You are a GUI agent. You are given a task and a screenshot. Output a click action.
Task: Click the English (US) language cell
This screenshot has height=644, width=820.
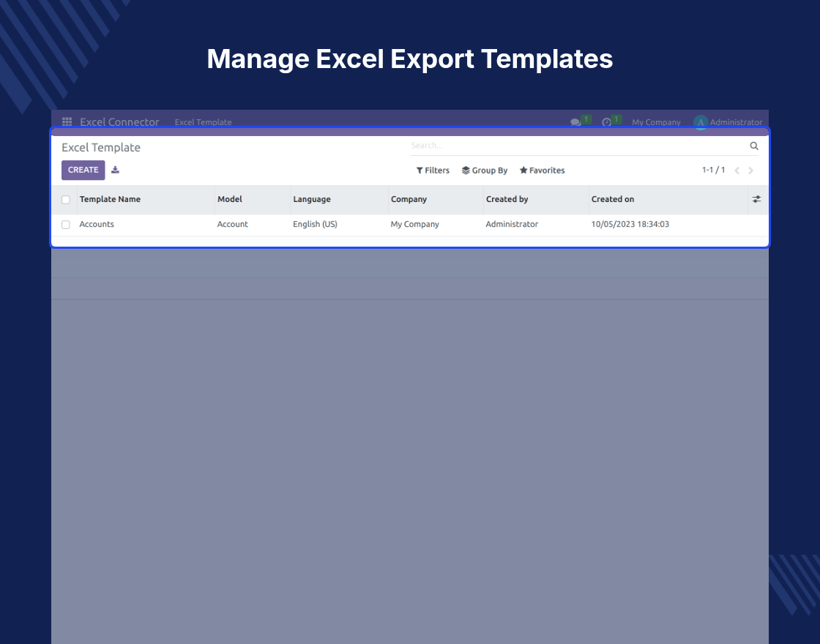coord(315,224)
